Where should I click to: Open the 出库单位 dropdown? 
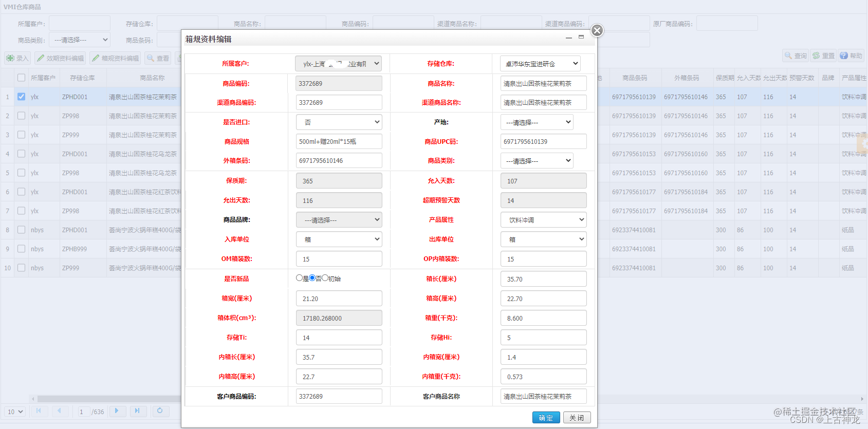(544, 239)
